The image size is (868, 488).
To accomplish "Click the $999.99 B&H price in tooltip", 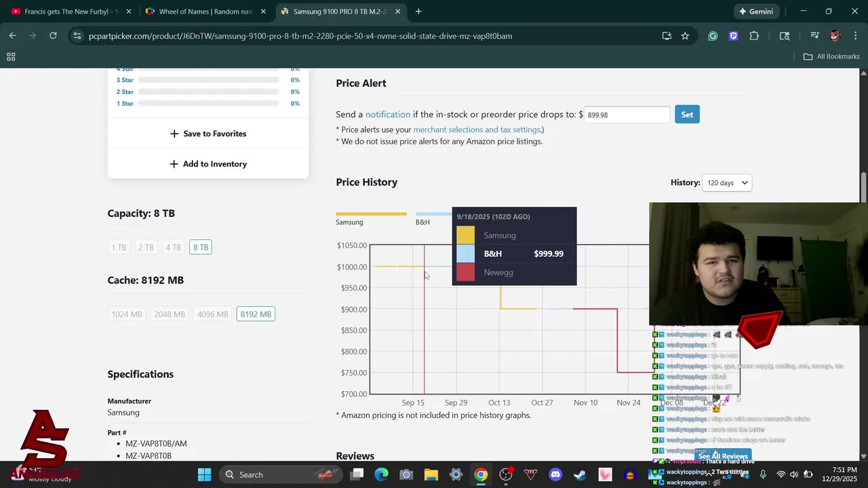I will [x=549, y=253].
